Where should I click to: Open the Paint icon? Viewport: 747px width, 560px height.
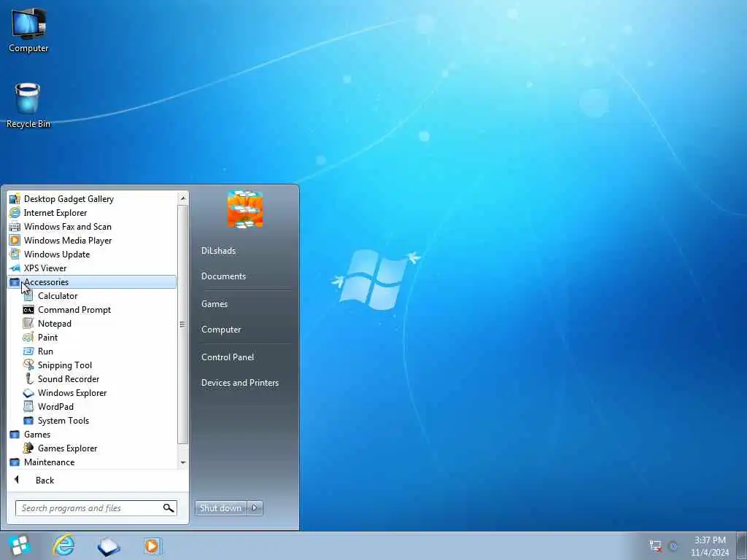pos(28,338)
